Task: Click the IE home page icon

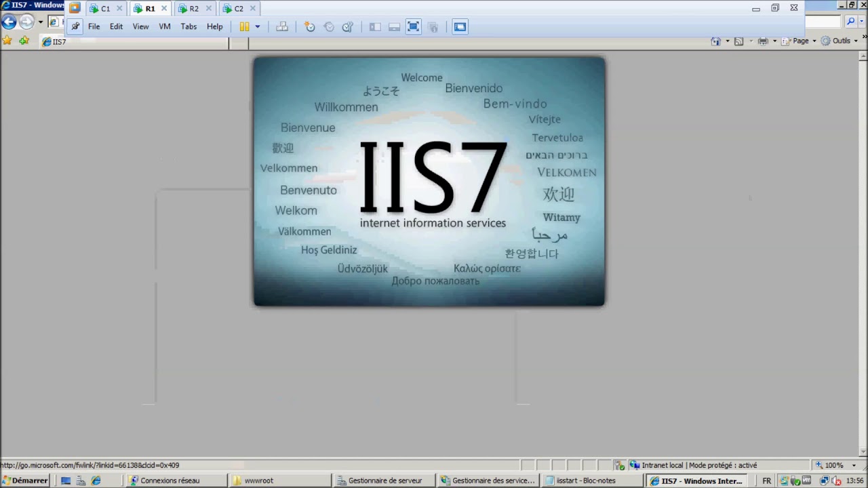Action: tap(715, 41)
